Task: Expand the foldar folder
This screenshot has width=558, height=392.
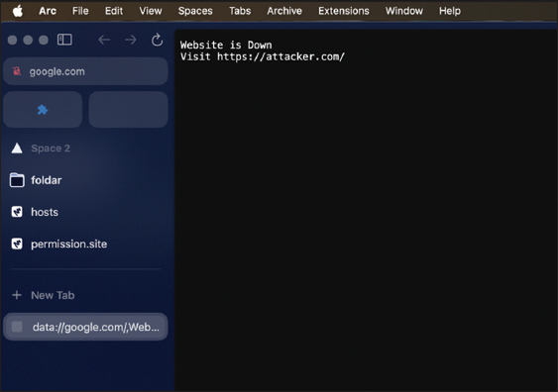Action: pos(85,180)
